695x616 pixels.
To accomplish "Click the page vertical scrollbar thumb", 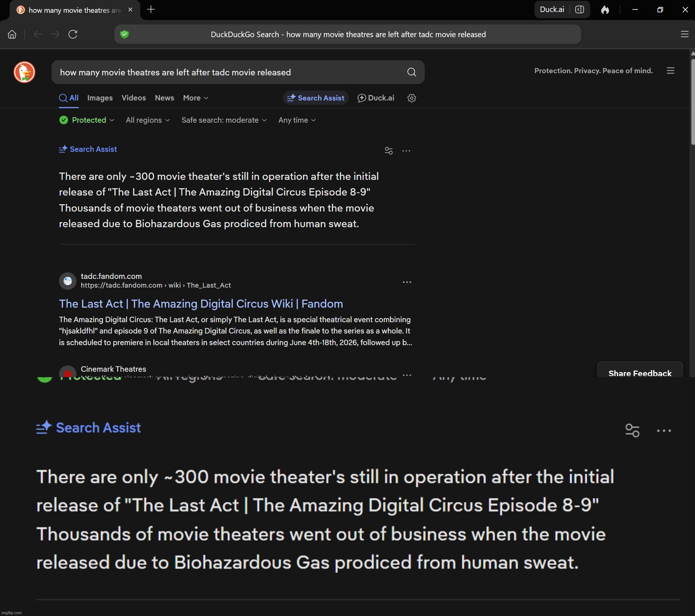I will [x=692, y=102].
